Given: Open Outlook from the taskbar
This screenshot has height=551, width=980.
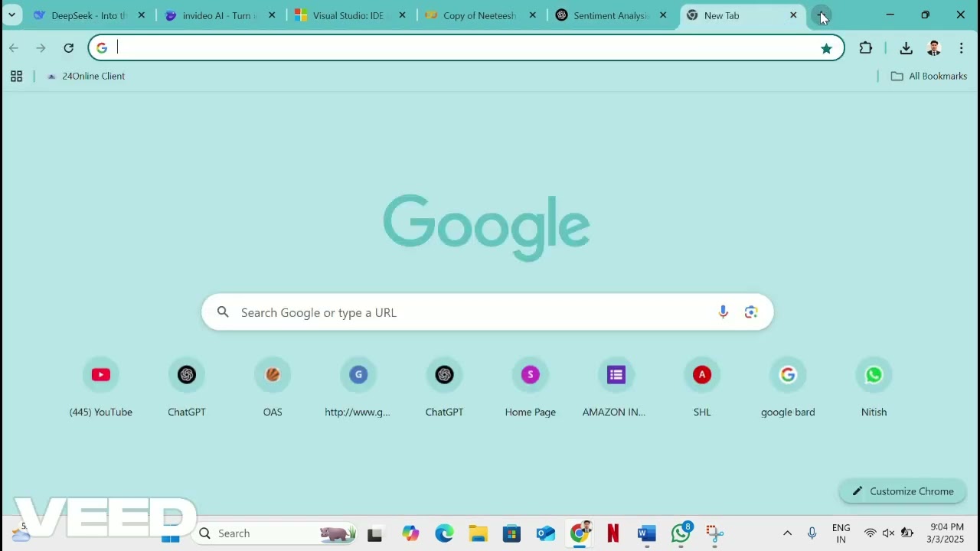Looking at the screenshot, I should point(546,533).
